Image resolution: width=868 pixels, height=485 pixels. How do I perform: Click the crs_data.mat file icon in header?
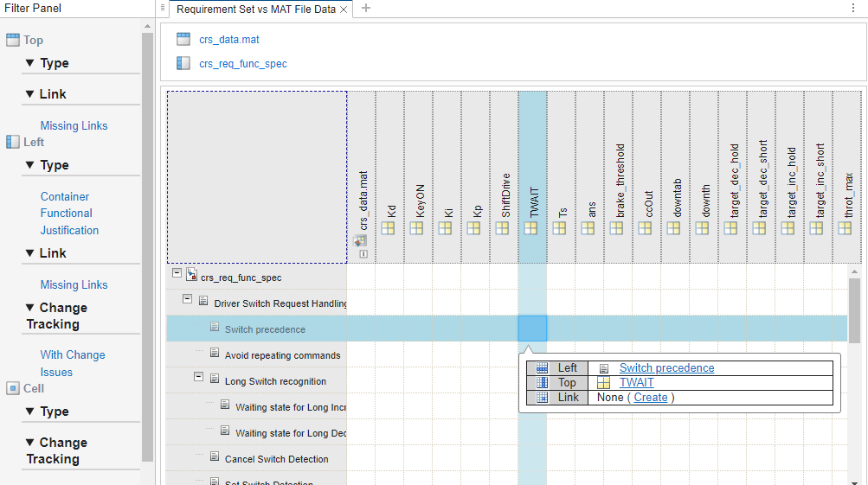(183, 39)
